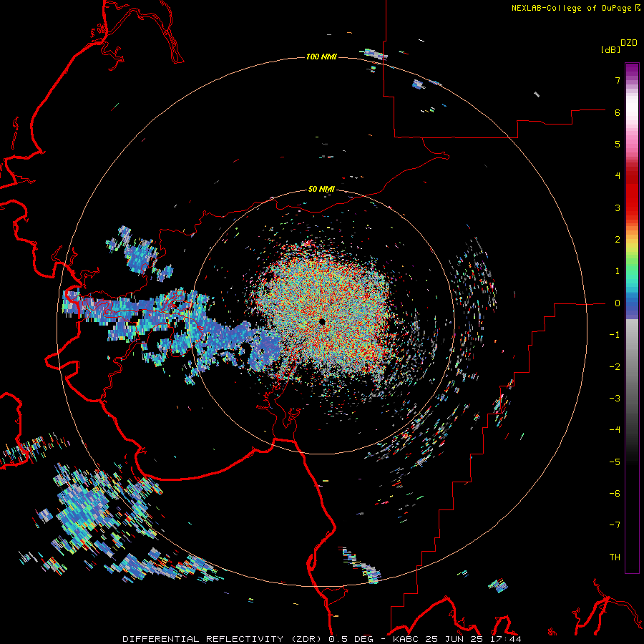Click the [dB] unit label
The image size is (644, 644).
coord(611,49)
